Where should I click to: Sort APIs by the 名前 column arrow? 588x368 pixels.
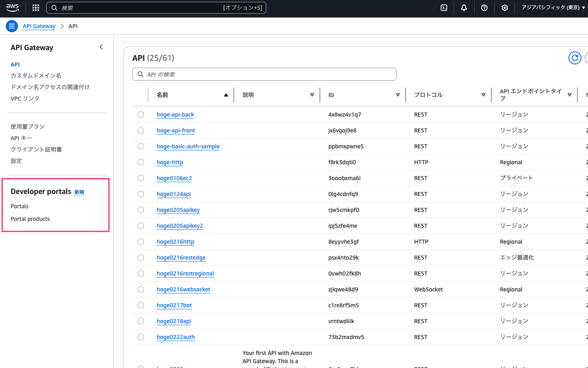coord(226,95)
